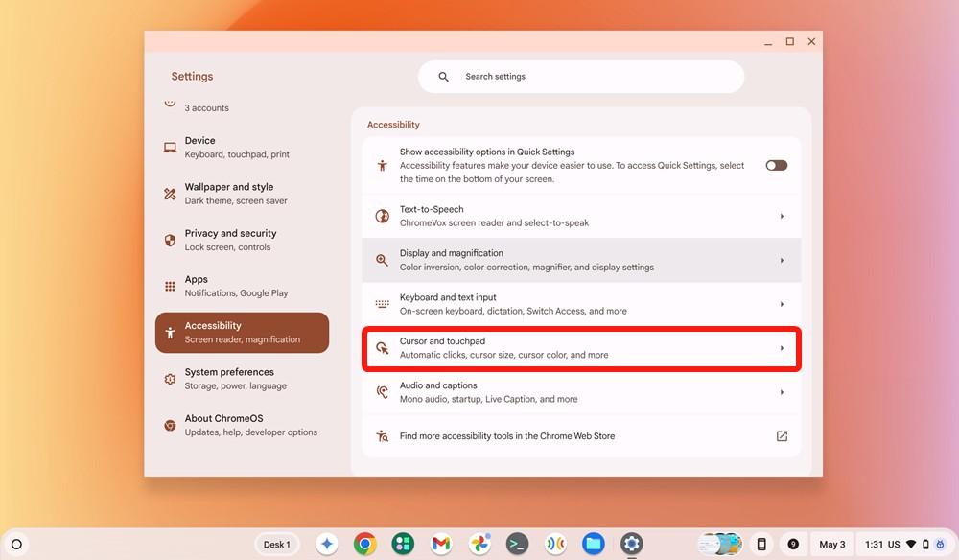Open Gemini sparkle icon on the shelf

pyautogui.click(x=327, y=544)
